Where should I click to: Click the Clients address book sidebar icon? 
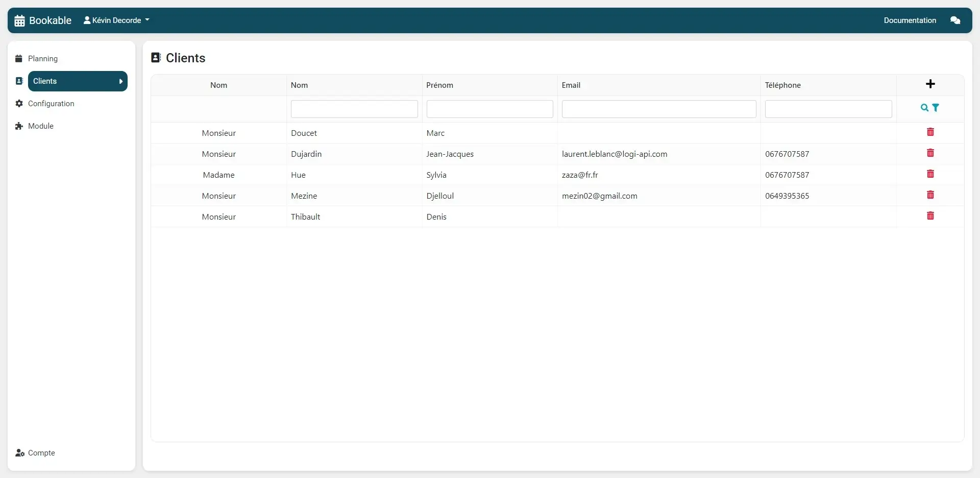tap(19, 81)
